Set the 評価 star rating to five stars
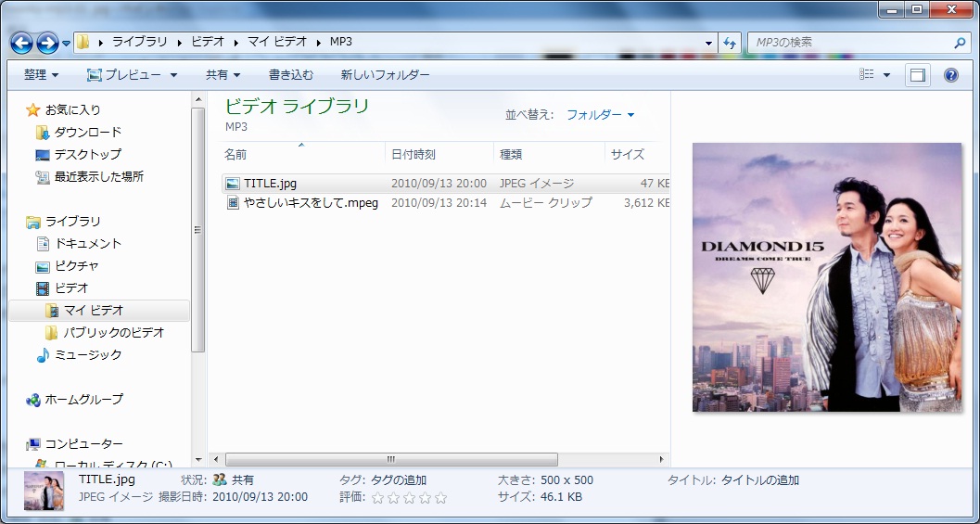The image size is (980, 524). coord(440,498)
